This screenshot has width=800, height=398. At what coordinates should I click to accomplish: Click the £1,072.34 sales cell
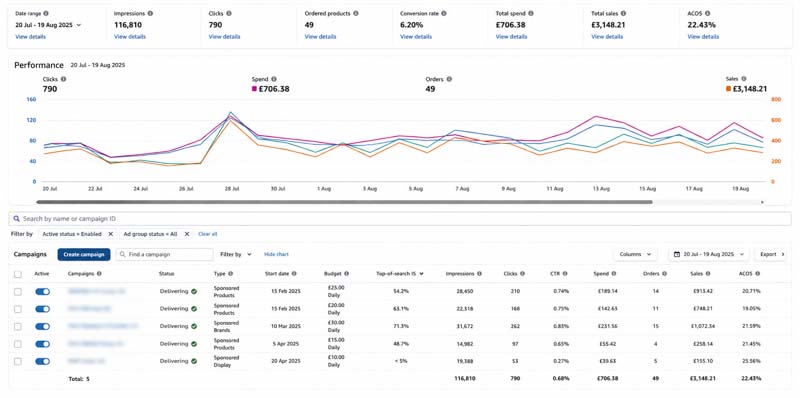703,326
